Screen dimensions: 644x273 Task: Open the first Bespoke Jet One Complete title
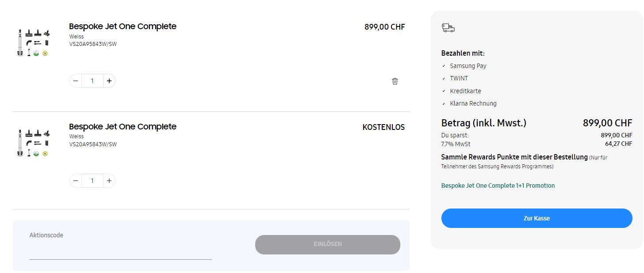tap(123, 27)
